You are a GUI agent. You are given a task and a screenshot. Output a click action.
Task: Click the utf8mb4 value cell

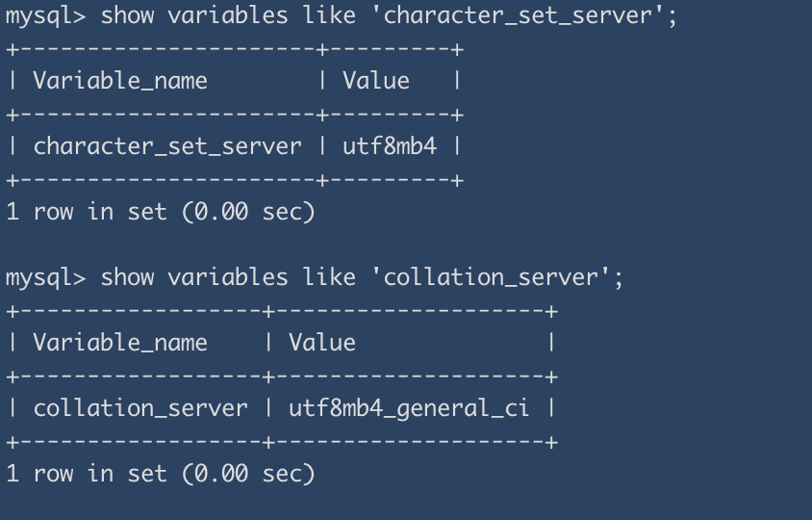390,146
